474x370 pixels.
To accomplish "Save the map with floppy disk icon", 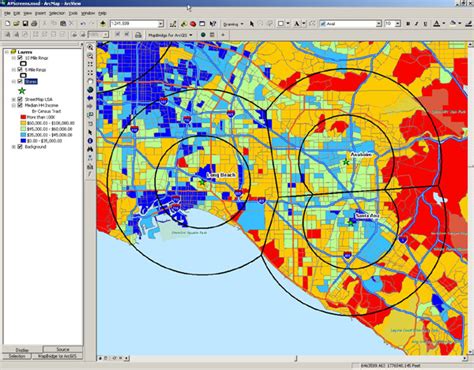I will pyautogui.click(x=25, y=24).
